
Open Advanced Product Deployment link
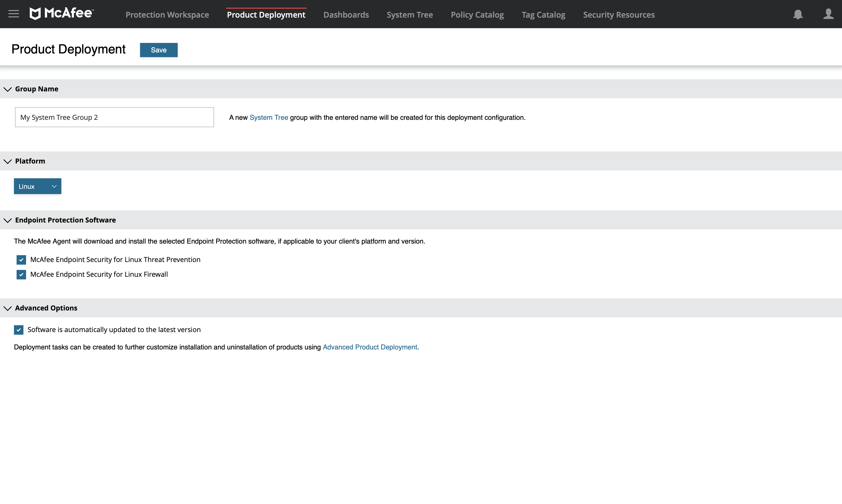point(370,347)
